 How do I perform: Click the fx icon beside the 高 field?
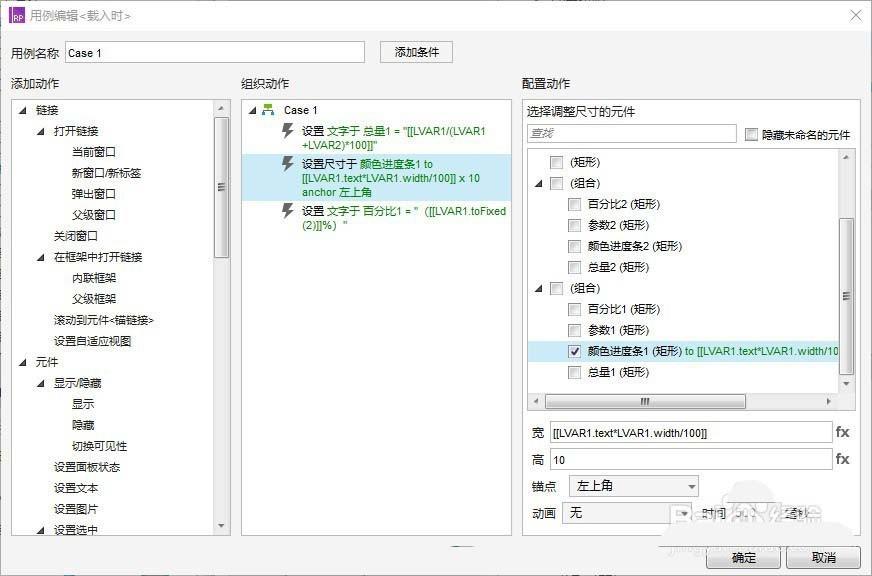[x=843, y=455]
